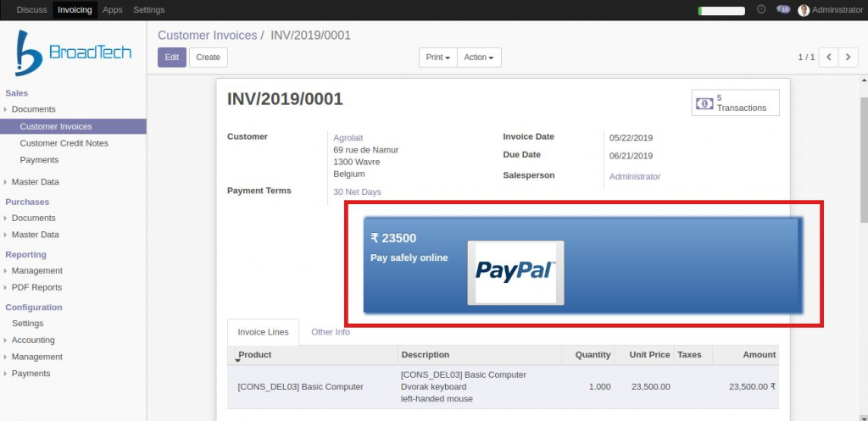Click the Purchases section heading

[x=27, y=202]
